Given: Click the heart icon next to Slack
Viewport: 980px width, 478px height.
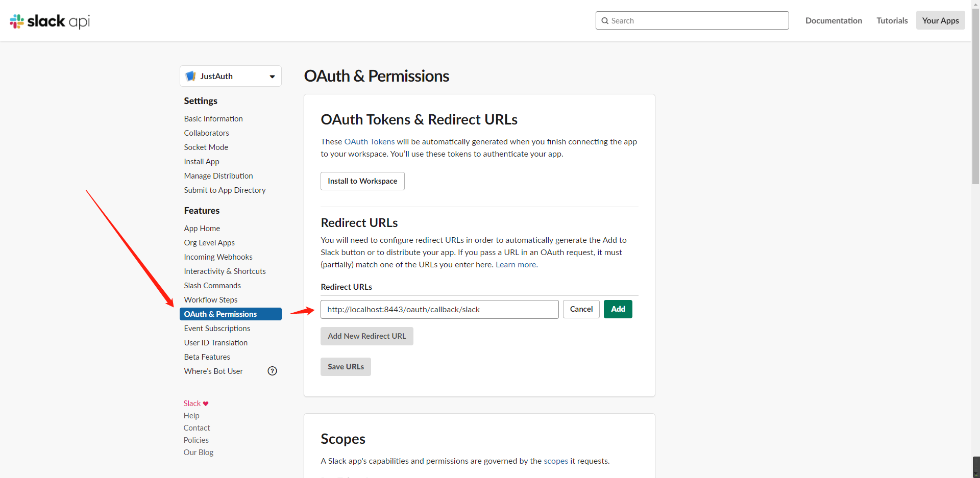Looking at the screenshot, I should [206, 404].
